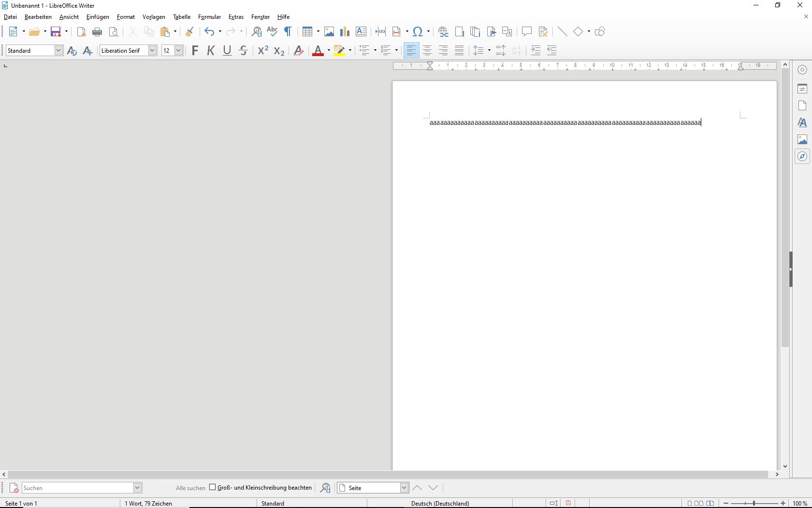Toggle italic K button

pyautogui.click(x=211, y=50)
